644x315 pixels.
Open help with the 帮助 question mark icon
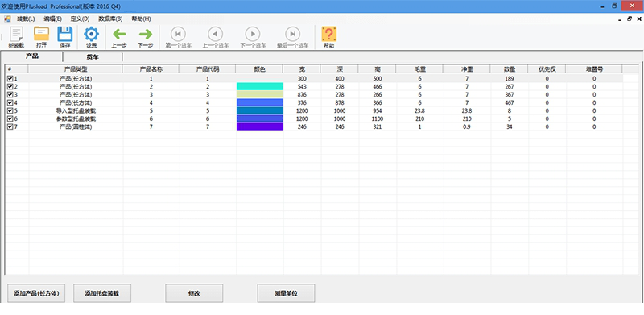[x=329, y=34]
